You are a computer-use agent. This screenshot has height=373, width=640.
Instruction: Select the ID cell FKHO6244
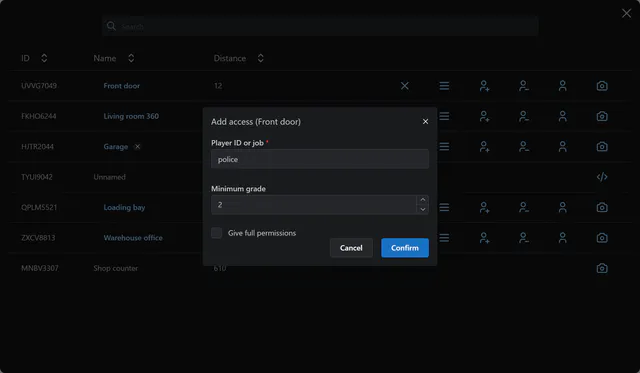[39, 116]
